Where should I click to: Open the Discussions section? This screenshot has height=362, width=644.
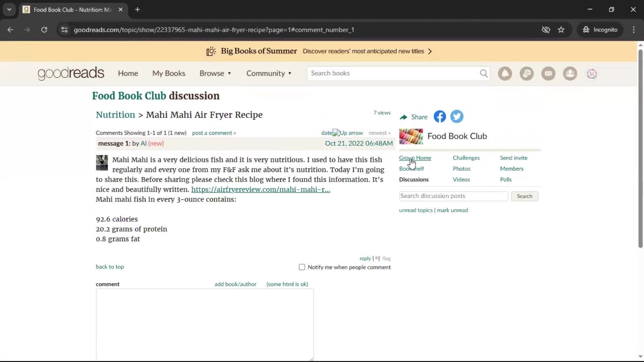click(414, 180)
